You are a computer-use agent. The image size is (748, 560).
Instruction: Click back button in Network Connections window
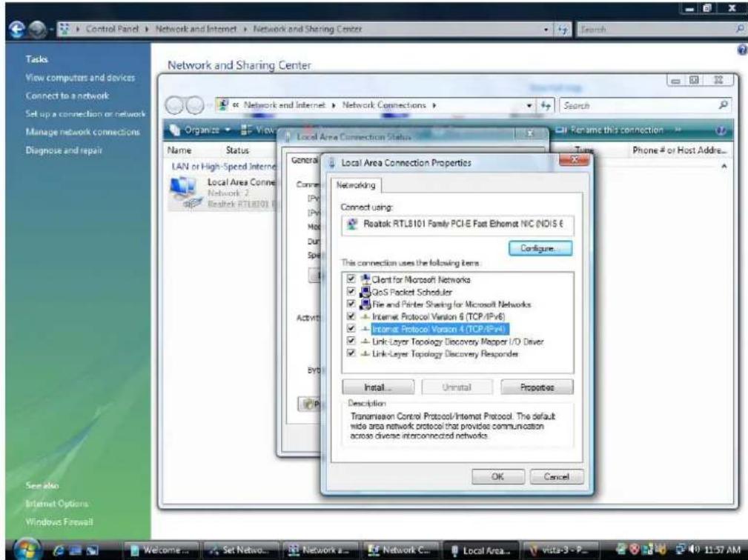coord(175,105)
